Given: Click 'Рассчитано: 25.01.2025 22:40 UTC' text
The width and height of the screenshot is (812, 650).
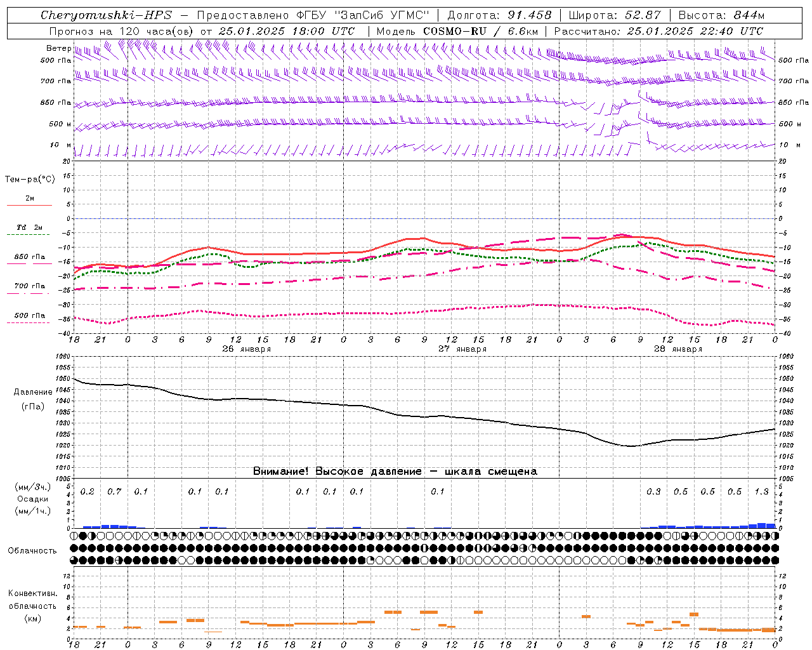Looking at the screenshot, I should tap(658, 31).
